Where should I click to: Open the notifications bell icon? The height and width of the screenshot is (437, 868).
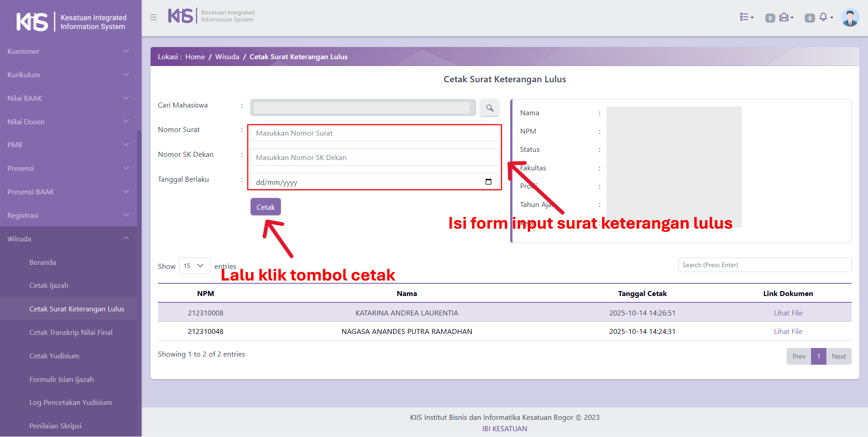pyautogui.click(x=824, y=17)
